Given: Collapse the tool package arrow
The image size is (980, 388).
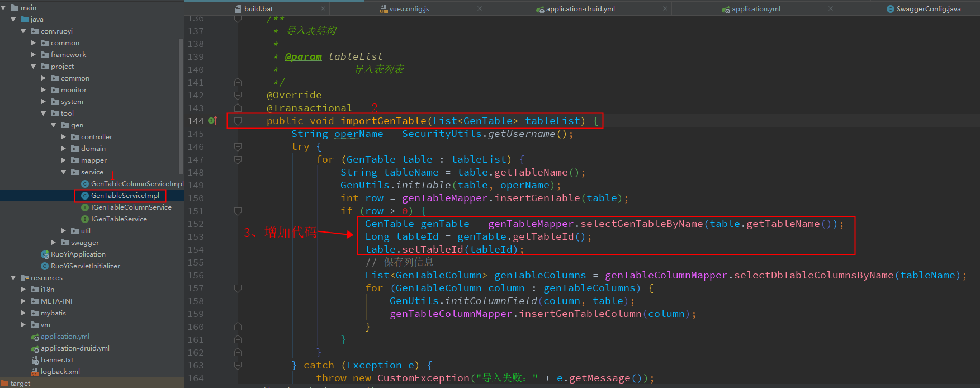Looking at the screenshot, I should coord(44,113).
